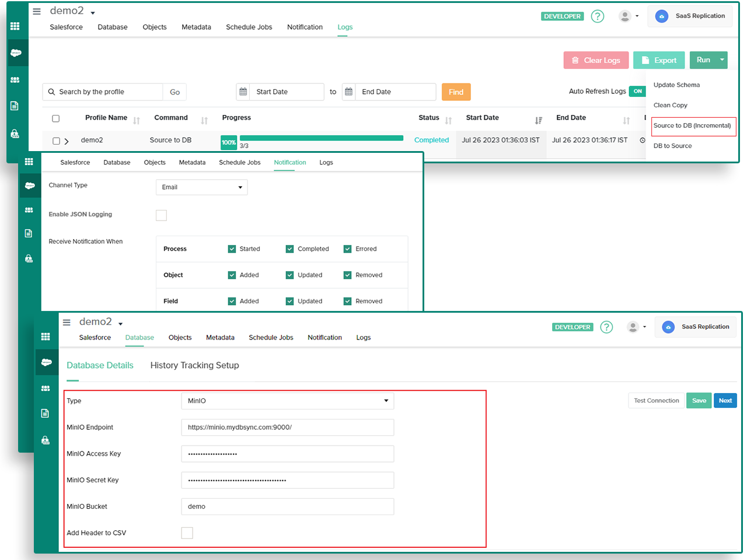This screenshot has width=747, height=560.
Task: Click Search by the profile field
Action: click(103, 92)
